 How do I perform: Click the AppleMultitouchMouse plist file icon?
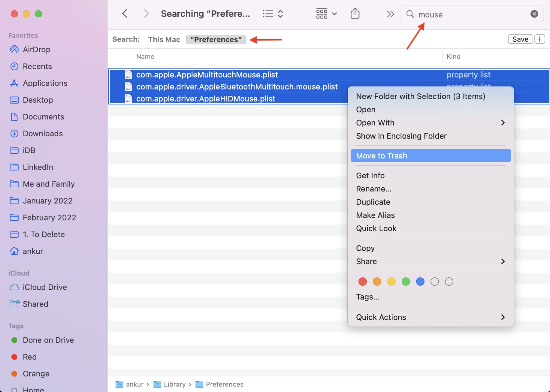(128, 74)
